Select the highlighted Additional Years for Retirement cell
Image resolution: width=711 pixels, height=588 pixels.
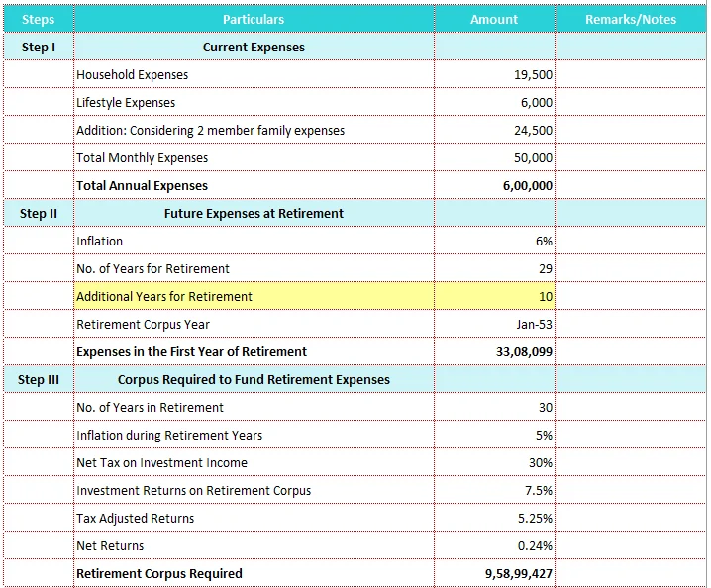click(x=254, y=296)
